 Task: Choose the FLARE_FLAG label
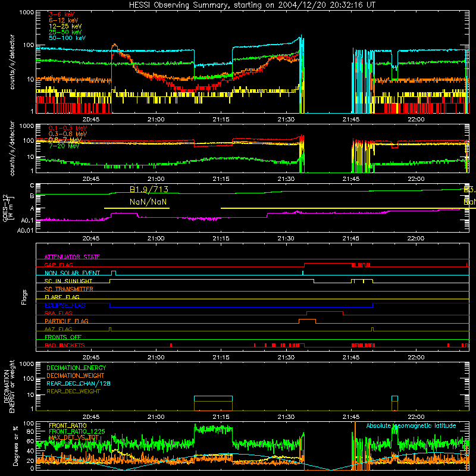coord(62,297)
